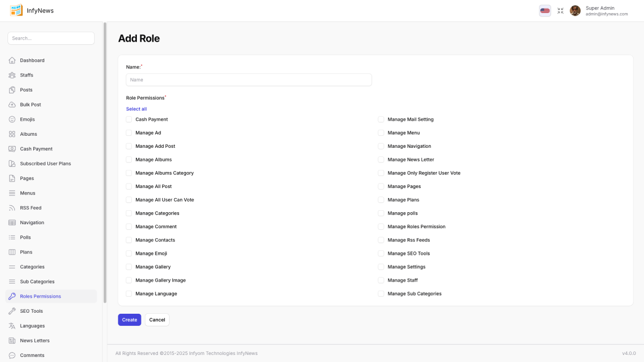Click the Staffs people icon
The width and height of the screenshot is (644, 362).
(x=12, y=75)
